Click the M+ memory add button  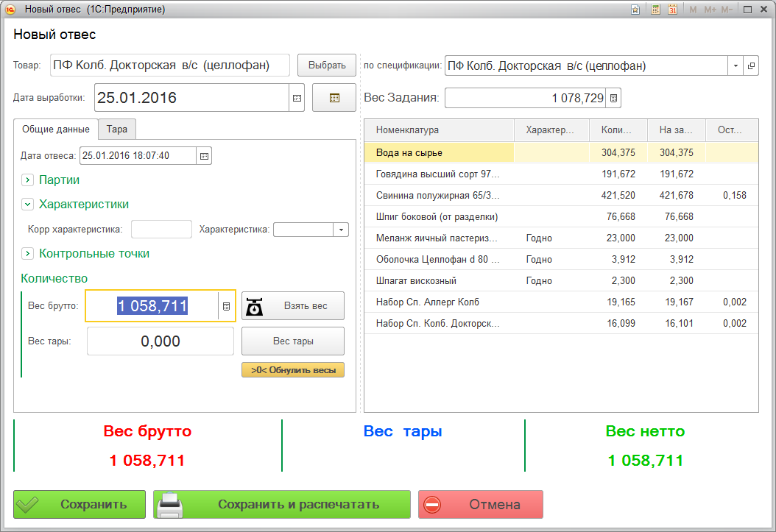pos(710,10)
